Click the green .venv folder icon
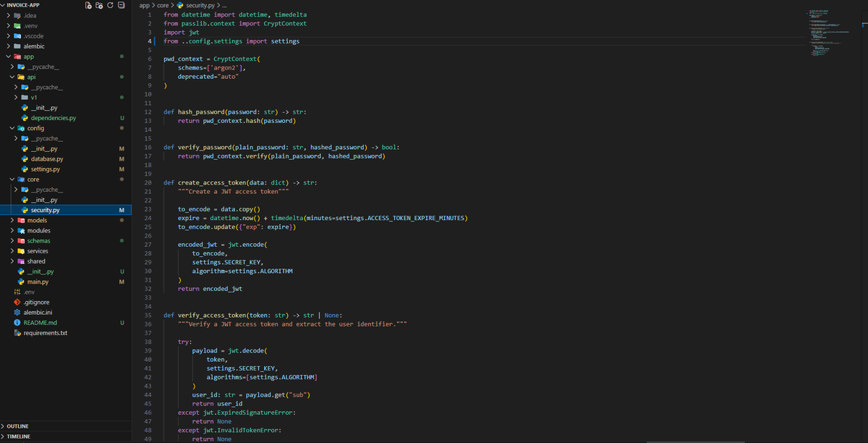Image resolution: width=868 pixels, height=443 pixels. [x=18, y=25]
